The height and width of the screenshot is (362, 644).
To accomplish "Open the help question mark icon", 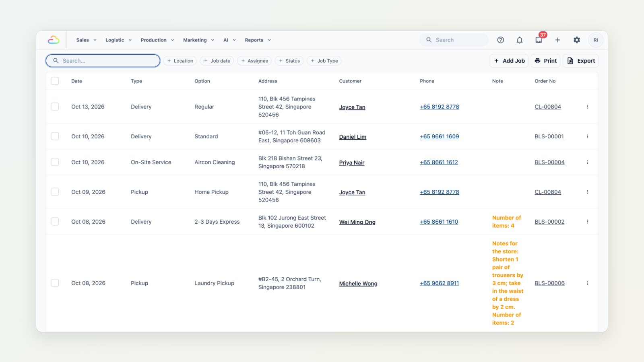I will tap(500, 40).
